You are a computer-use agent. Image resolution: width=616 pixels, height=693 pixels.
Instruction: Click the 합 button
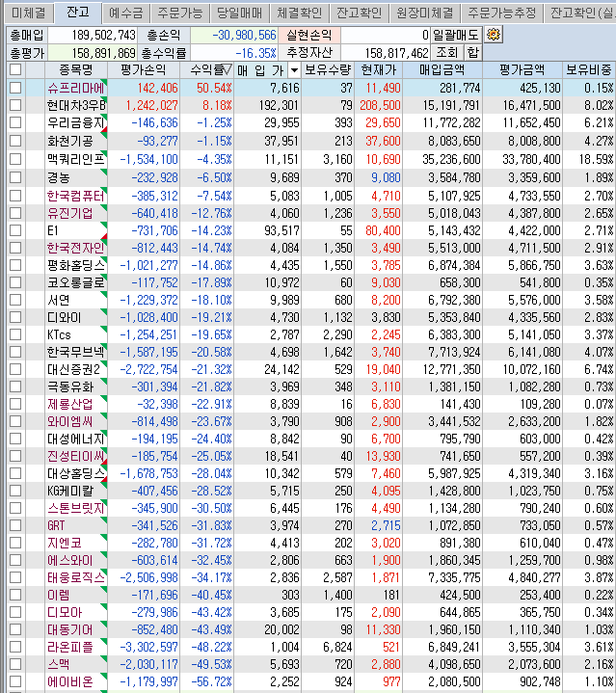point(472,53)
